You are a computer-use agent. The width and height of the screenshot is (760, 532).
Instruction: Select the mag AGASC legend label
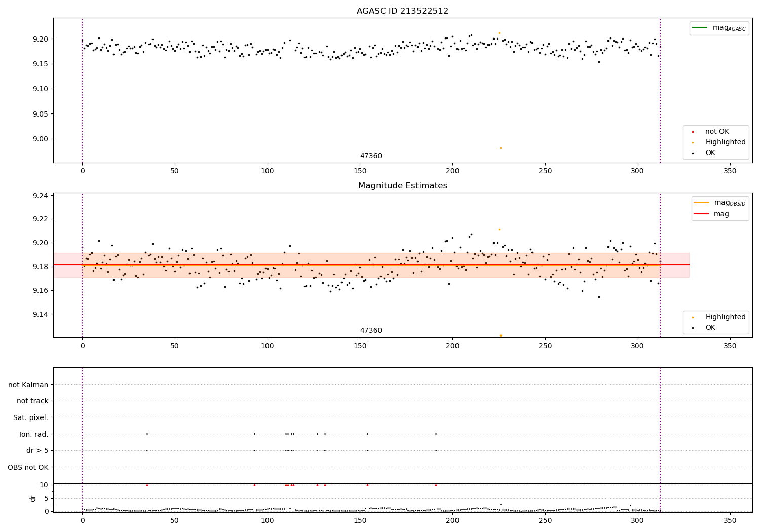[x=729, y=28]
